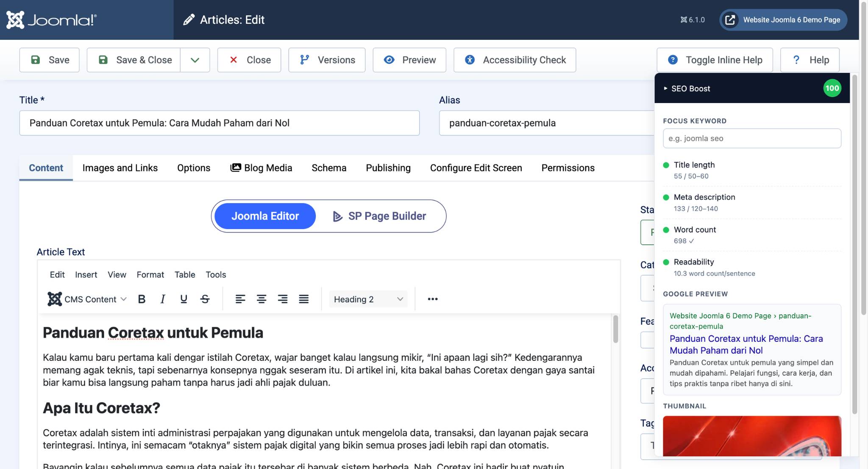
Task: Select the Joomla Editor toggle option
Action: click(x=265, y=216)
